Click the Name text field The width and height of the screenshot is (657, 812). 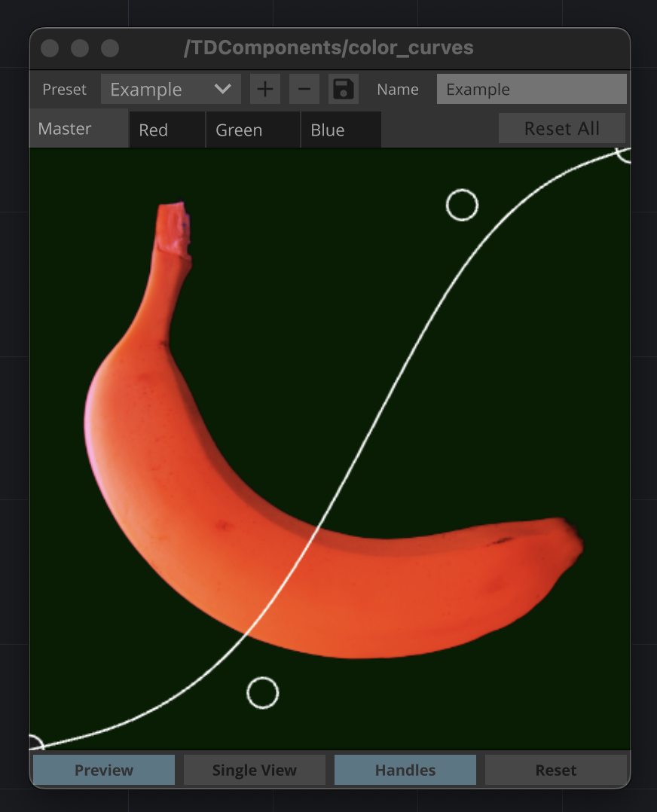pos(531,90)
